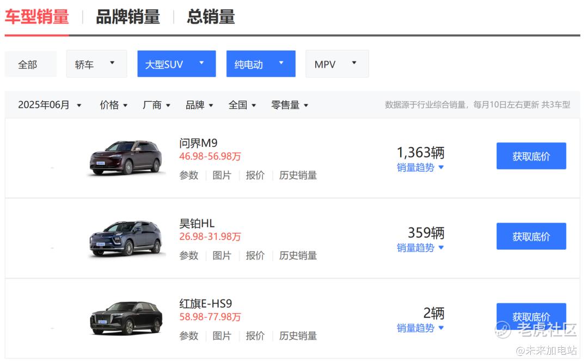Open the 红旗E-HS9 model title
The width and height of the screenshot is (588, 364).
[205, 303]
